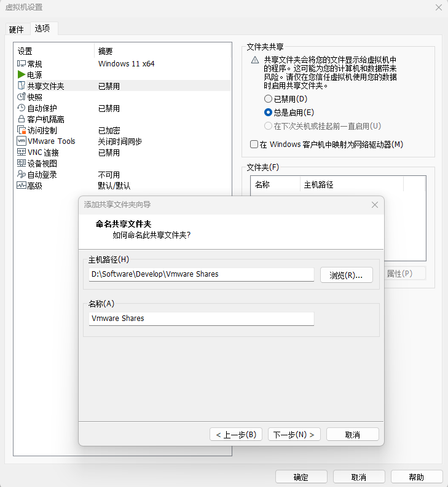This screenshot has width=448, height=487.
Task: Click the 自动登录 autologin icon
Action: point(21,174)
